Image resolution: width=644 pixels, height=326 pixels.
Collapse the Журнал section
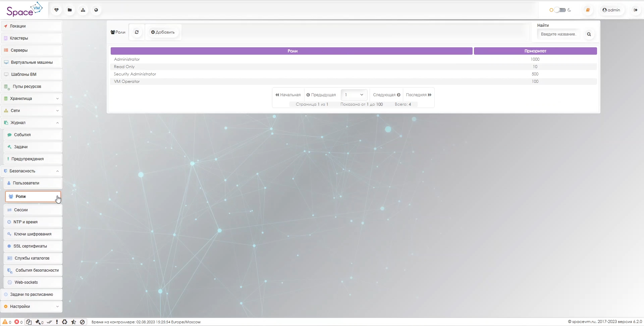pos(32,123)
